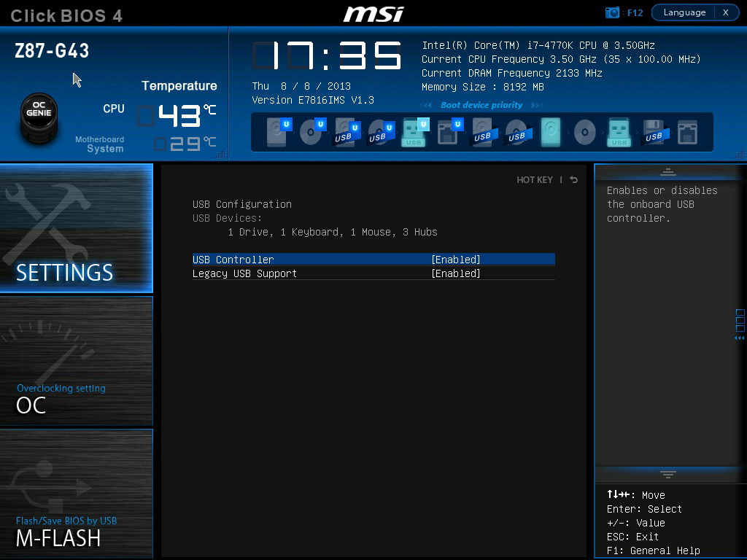Select the Legacy USB Support row
Screen dimensions: 747x560
tap(373, 273)
